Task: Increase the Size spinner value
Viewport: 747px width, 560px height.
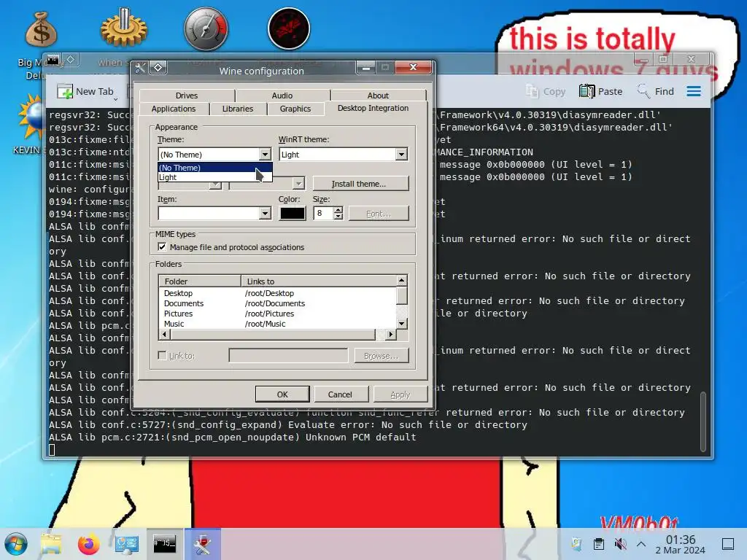Action: (338, 210)
